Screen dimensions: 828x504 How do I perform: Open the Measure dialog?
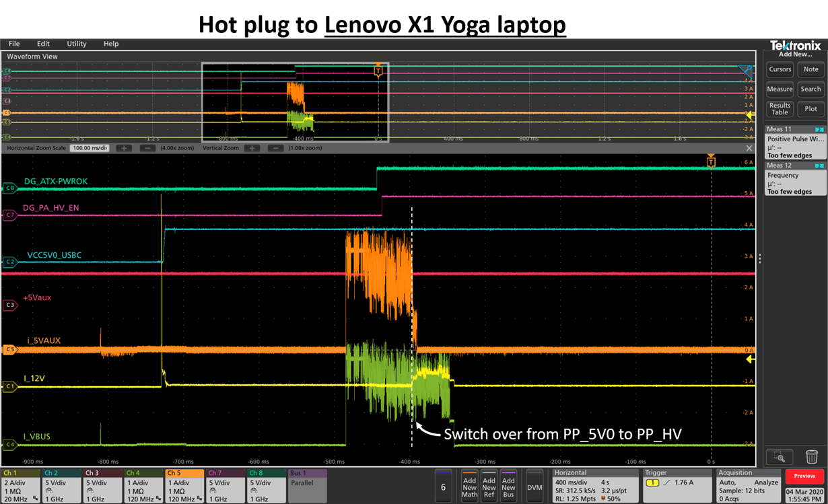(x=780, y=89)
